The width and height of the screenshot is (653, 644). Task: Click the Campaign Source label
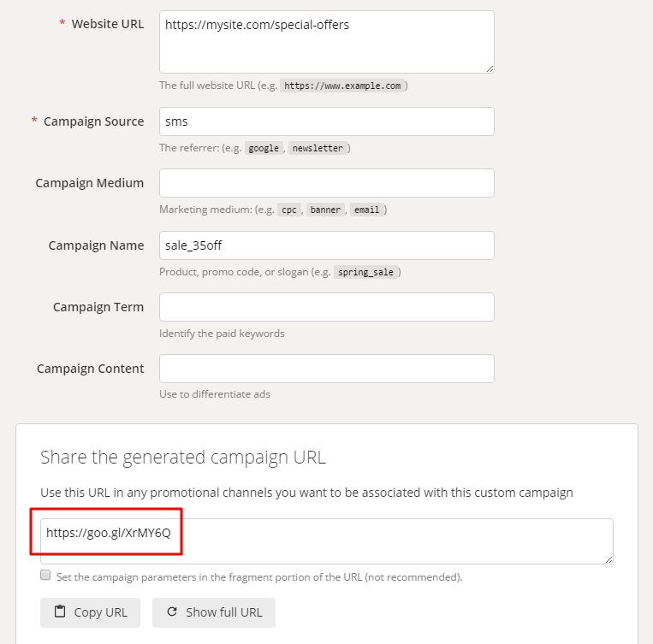pos(93,121)
